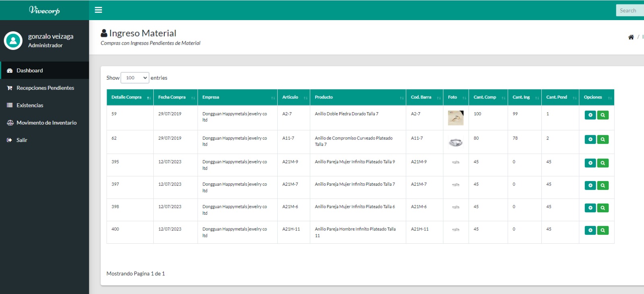The width and height of the screenshot is (644, 294).
Task: Go to Existencias in the sidebar
Action: tap(30, 105)
